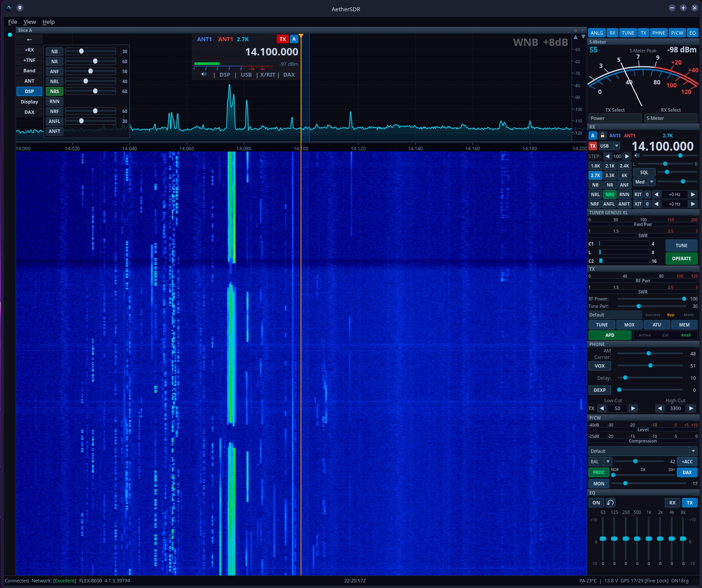This screenshot has width=702, height=588.
Task: Click the back arrow in Slice A panel
Action: pos(29,39)
